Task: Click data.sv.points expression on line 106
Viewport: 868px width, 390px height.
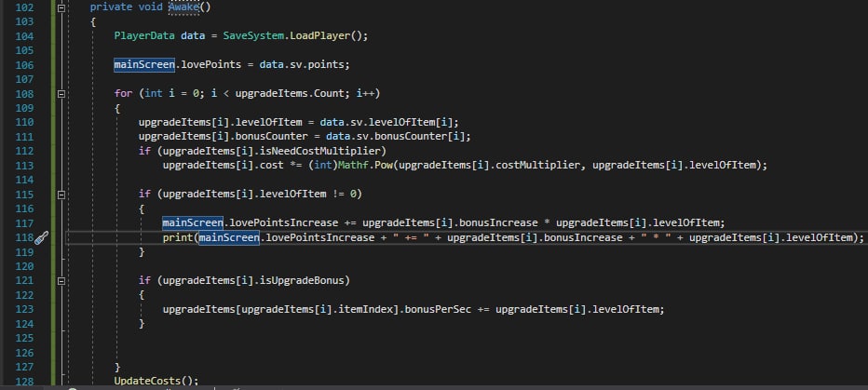Action: click(304, 65)
